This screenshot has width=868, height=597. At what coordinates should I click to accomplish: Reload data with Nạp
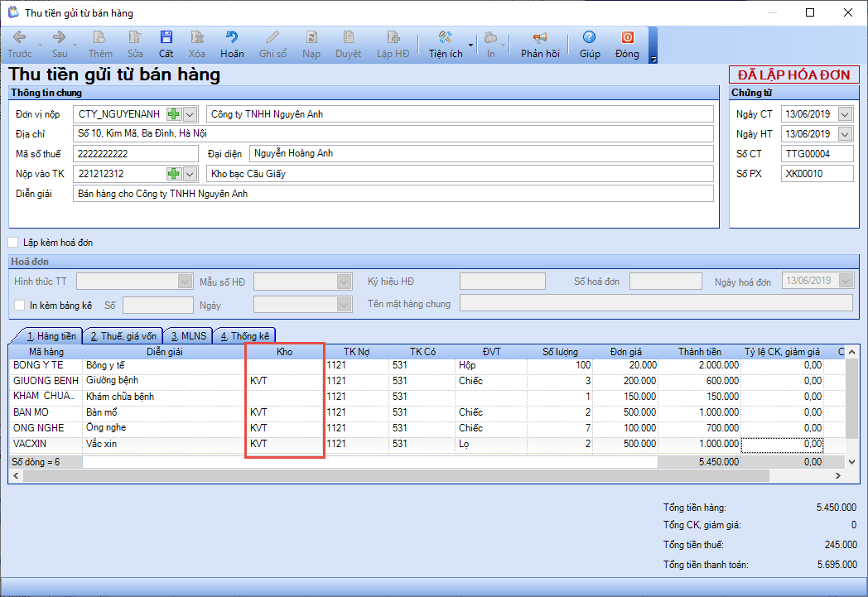[x=311, y=44]
